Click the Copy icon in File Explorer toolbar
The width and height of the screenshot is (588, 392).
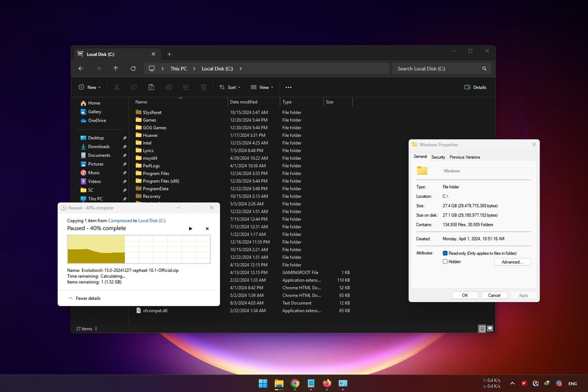(134, 87)
